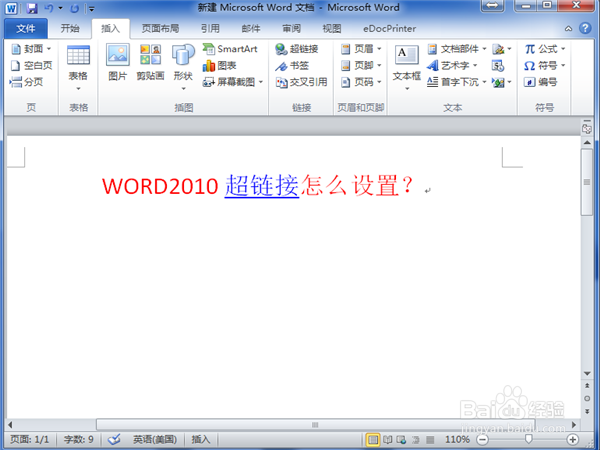The image size is (600, 450).
Task: Save the document from quick access toolbar
Action: point(32,8)
